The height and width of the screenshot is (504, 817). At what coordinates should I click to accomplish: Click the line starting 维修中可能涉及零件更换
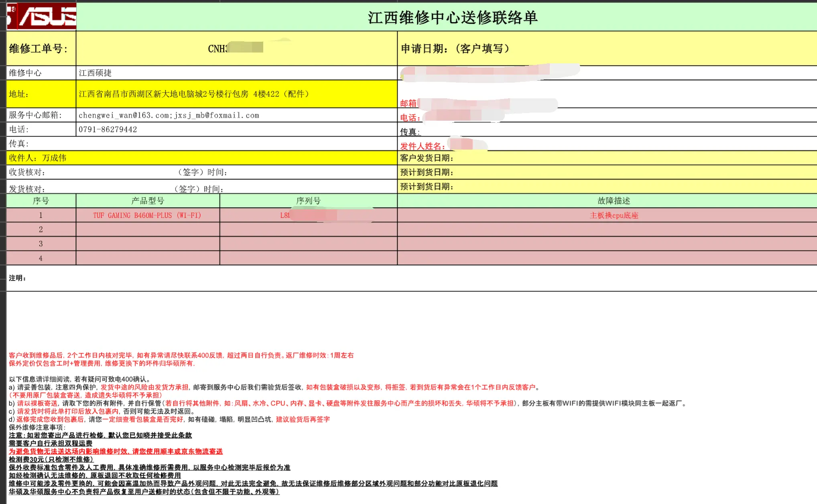[253, 484]
